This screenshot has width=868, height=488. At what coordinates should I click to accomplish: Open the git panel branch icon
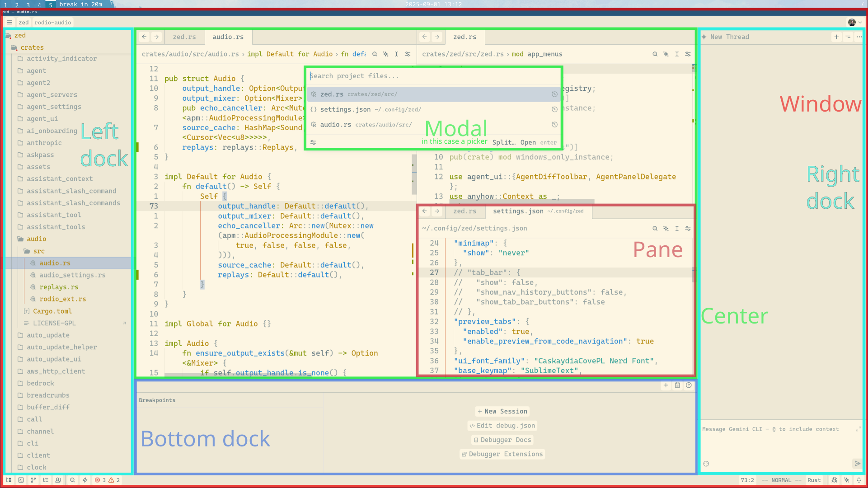click(x=33, y=480)
